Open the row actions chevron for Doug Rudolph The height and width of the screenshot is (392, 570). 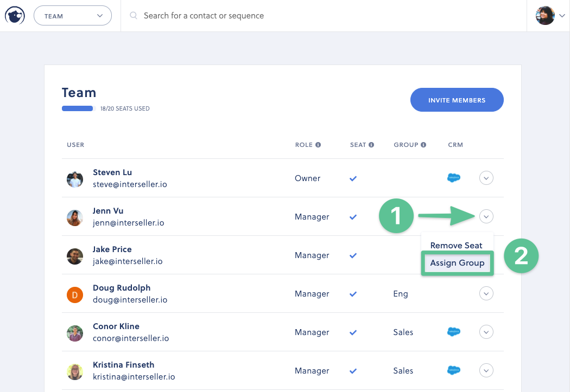486,293
